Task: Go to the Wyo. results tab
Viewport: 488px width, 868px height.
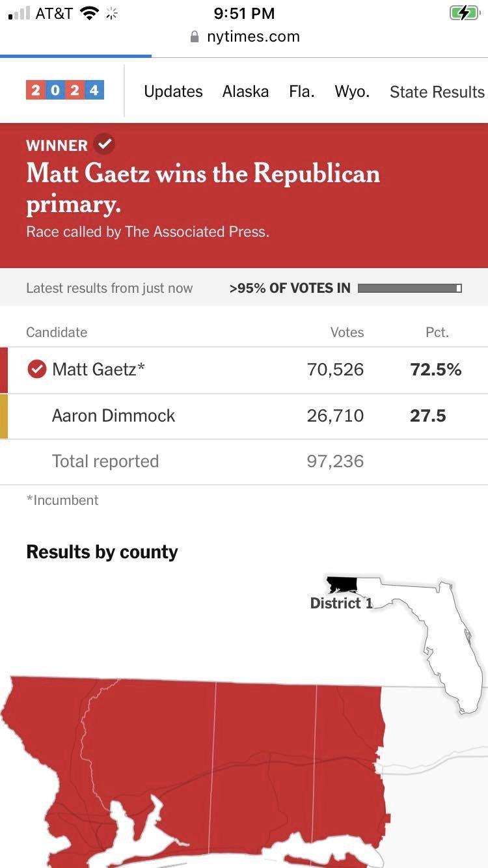Action: pyautogui.click(x=352, y=92)
